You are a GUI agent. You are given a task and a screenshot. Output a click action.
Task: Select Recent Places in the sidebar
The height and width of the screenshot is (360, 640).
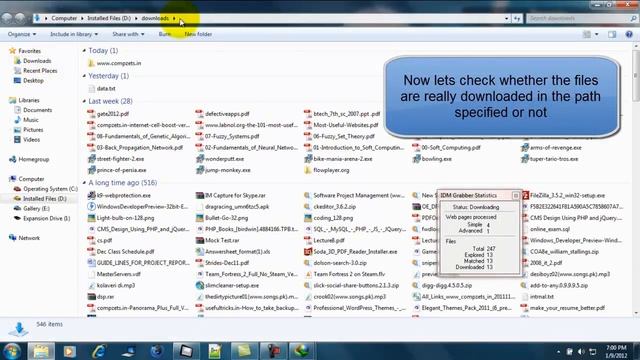point(36,71)
